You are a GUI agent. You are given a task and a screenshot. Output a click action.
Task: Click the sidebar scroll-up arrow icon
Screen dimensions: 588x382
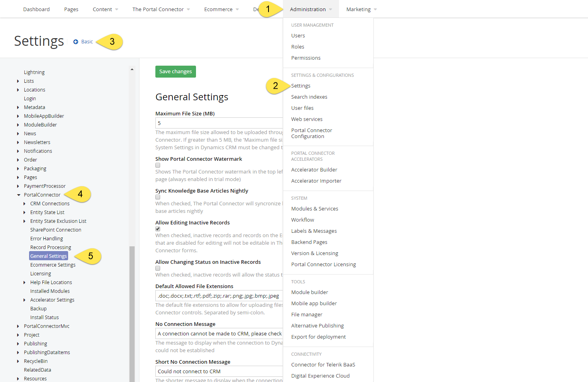point(132,69)
